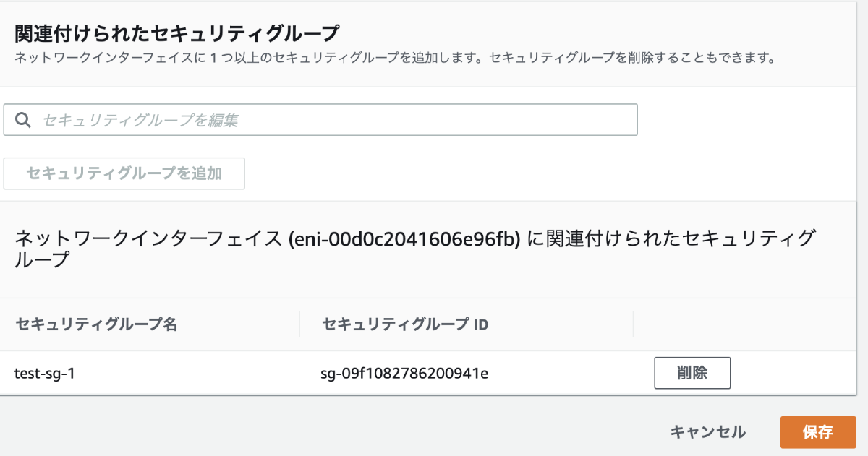Click the セキュリティグループ名 column header
The width and height of the screenshot is (868, 456).
96,324
